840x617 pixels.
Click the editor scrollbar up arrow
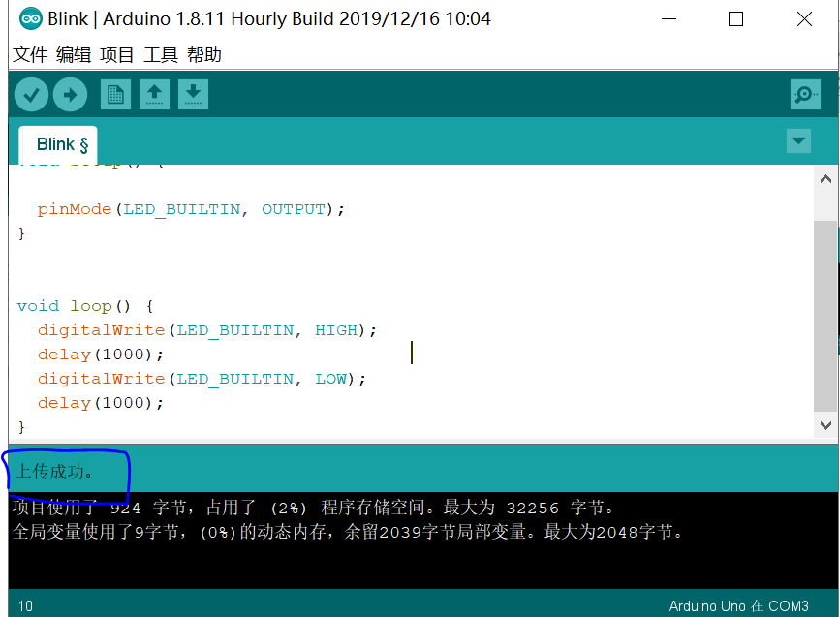[825, 179]
